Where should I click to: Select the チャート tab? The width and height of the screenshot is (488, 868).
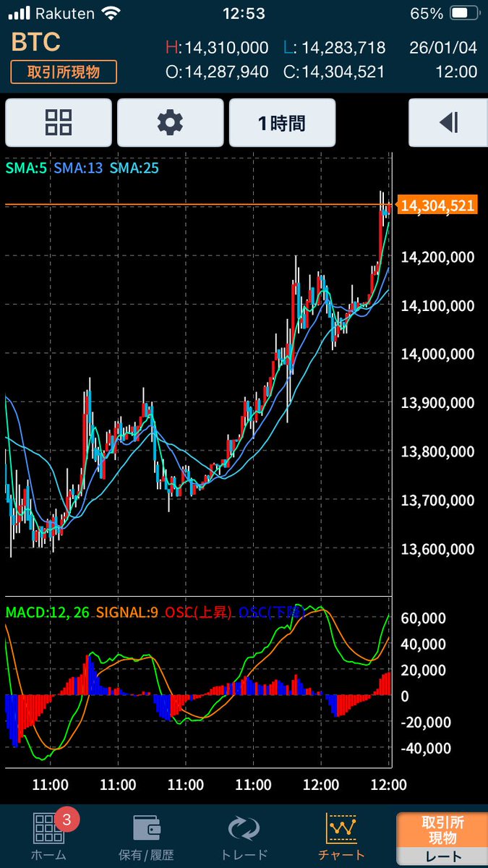342,837
